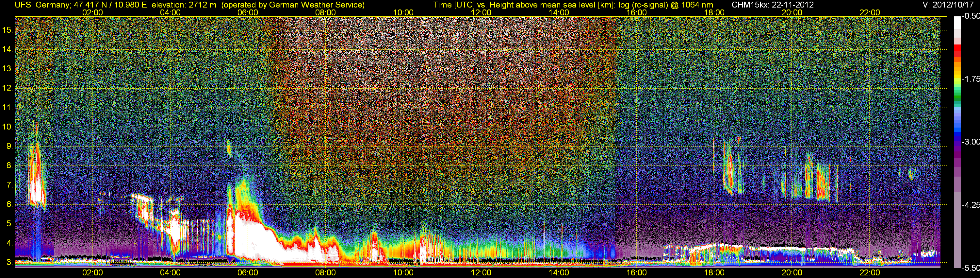Click the 7 km height axis label
This screenshot has width=980, height=278.
click(x=9, y=185)
